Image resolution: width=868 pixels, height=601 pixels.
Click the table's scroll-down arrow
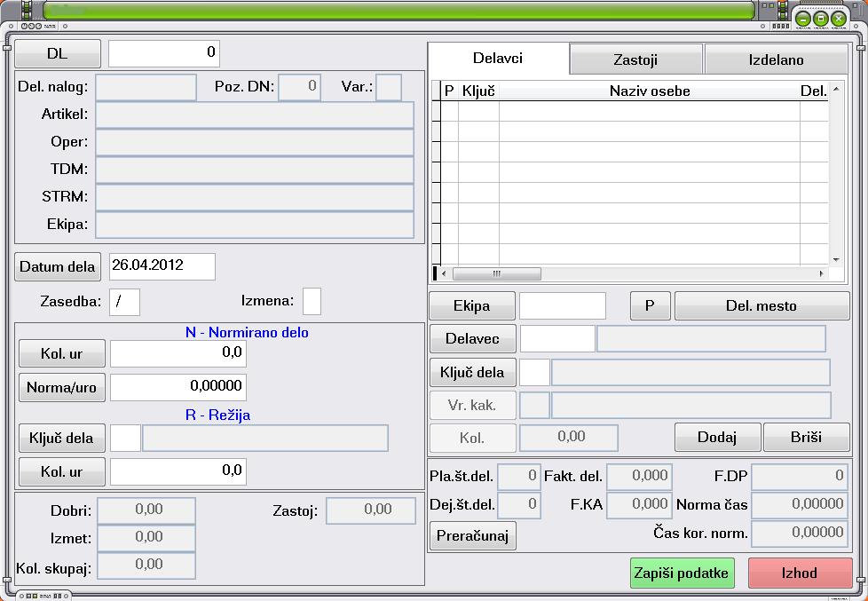[x=836, y=260]
